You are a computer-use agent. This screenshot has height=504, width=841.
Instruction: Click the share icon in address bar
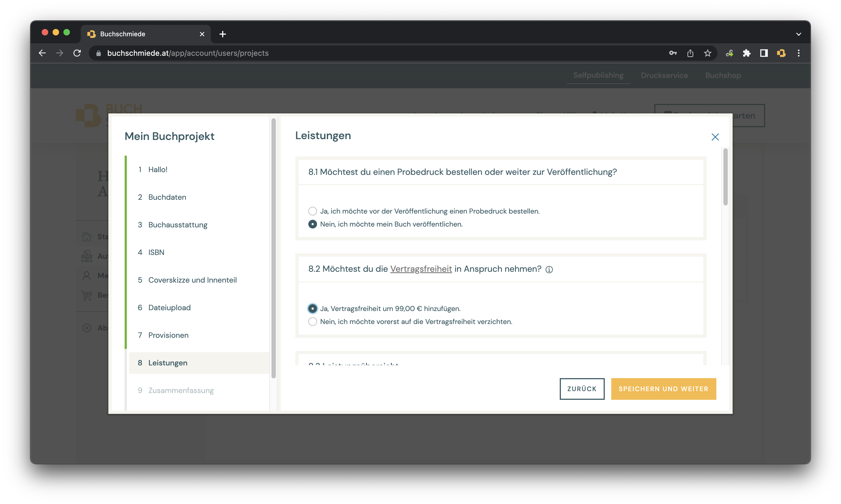[690, 53]
